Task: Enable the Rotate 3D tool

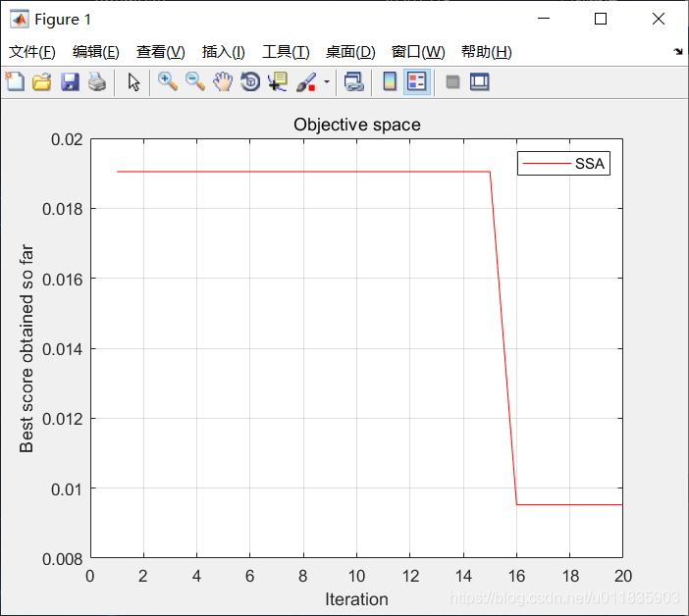Action: coord(250,81)
